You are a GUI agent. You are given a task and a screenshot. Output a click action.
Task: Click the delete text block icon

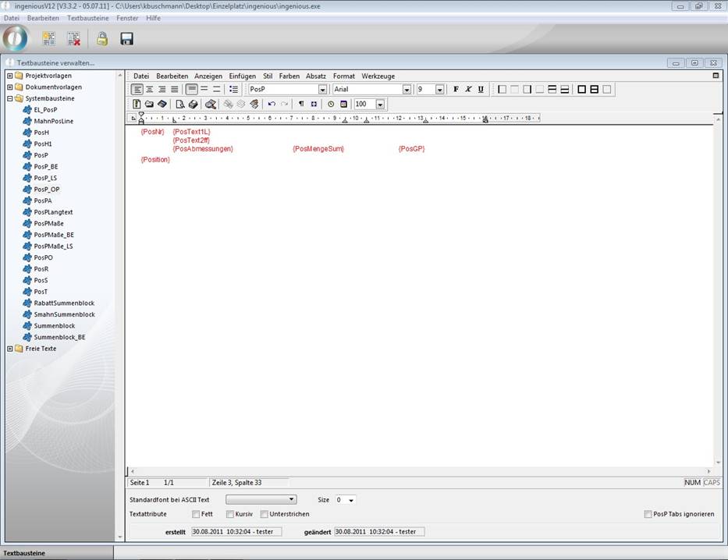73,39
